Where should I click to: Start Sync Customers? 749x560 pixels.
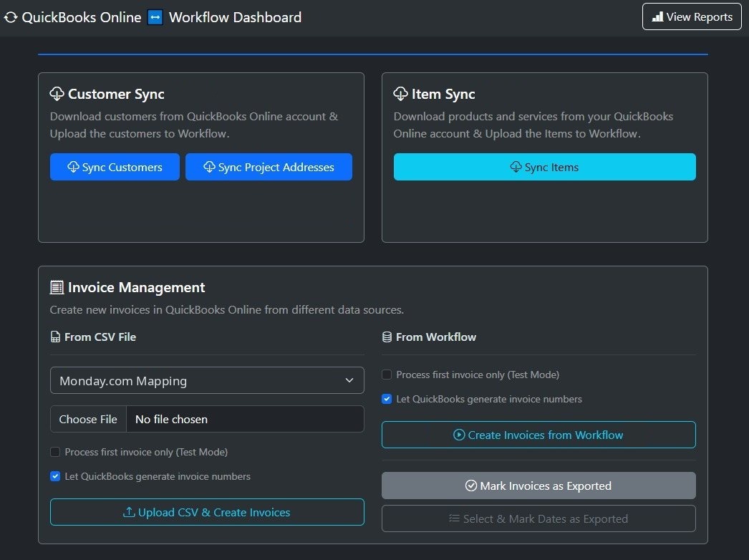(x=115, y=167)
